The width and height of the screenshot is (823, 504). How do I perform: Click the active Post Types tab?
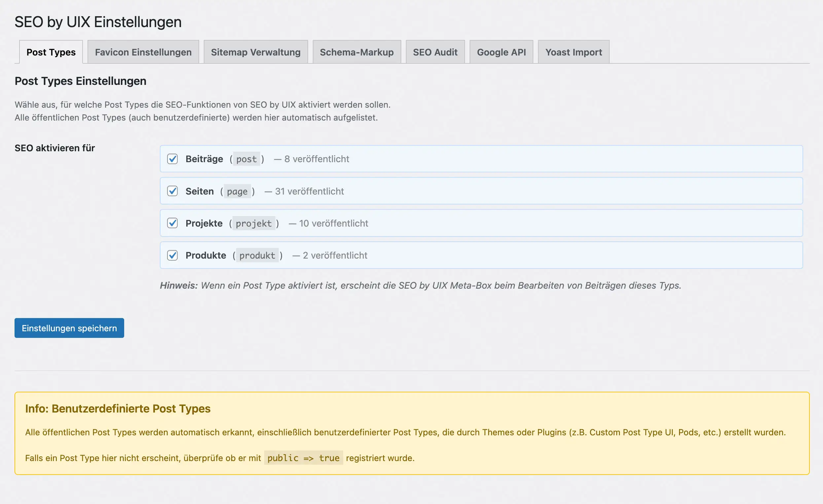[x=51, y=52]
